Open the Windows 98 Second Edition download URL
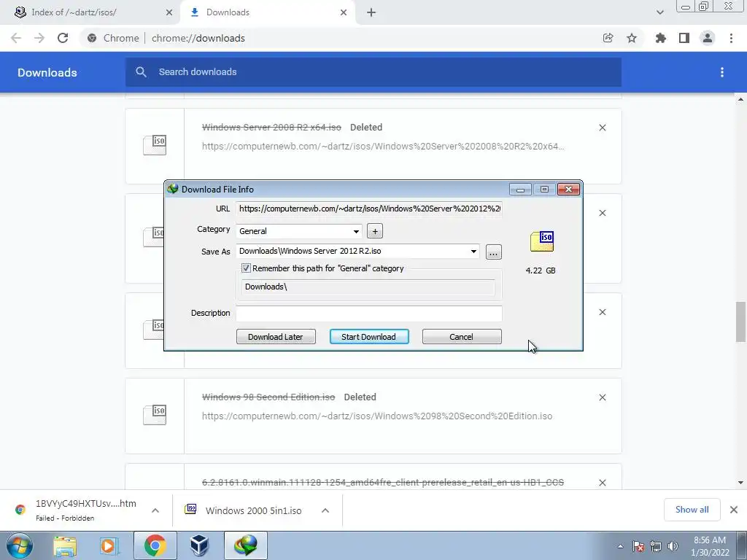 click(x=377, y=416)
